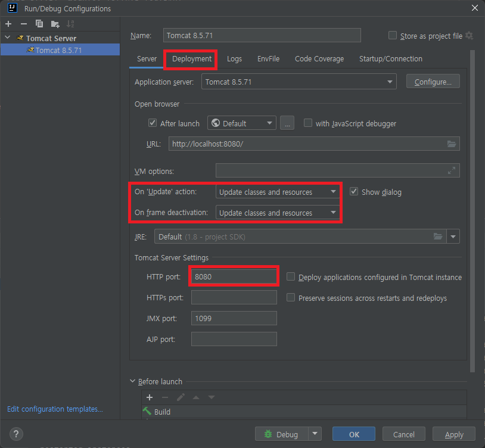This screenshot has width=485, height=448.
Task: Add a Before launch task
Action: [x=150, y=397]
